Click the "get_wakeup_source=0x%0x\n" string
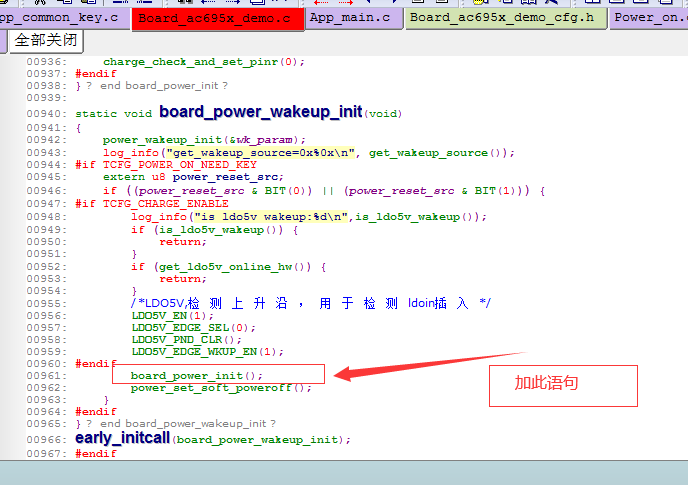 [261, 153]
